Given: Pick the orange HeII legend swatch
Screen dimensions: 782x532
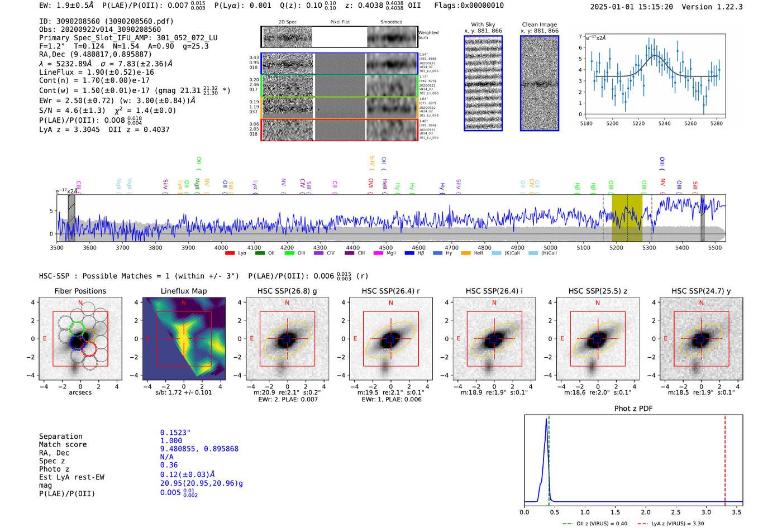Looking at the screenshot, I should pos(466,253).
